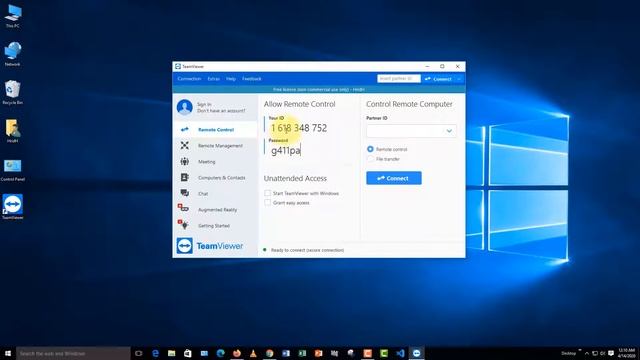This screenshot has height=360, width=640.
Task: Launch Google Chrome from the taskbar
Action: [269, 353]
